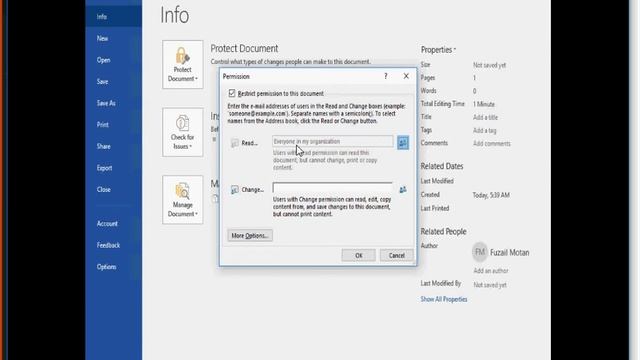Click Add an author field
This screenshot has width=640, height=360.
point(491,271)
